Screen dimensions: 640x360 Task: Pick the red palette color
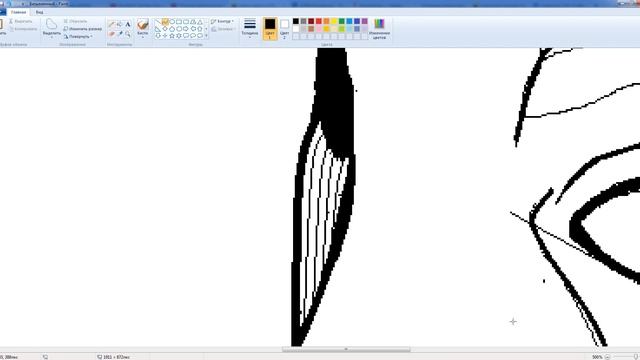(319, 21)
